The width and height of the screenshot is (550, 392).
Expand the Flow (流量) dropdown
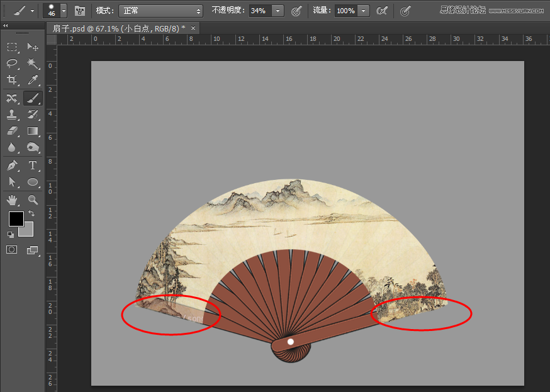click(x=362, y=11)
